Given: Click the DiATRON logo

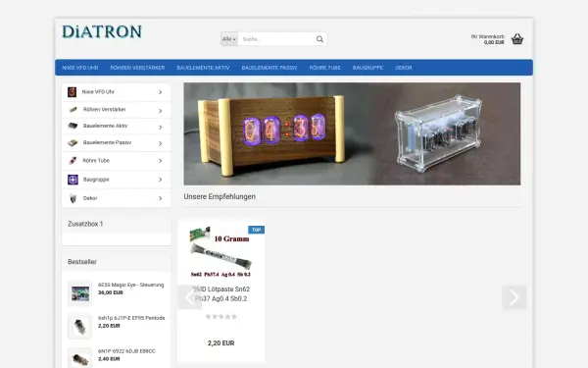Looking at the screenshot, I should tap(102, 32).
